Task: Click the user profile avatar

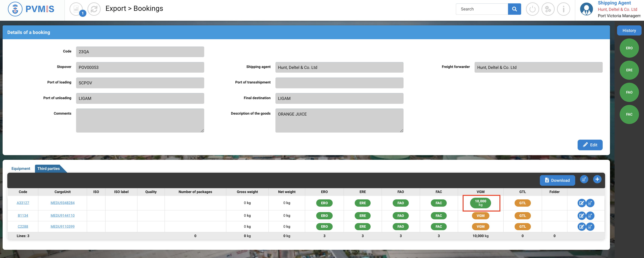Action: point(586,9)
